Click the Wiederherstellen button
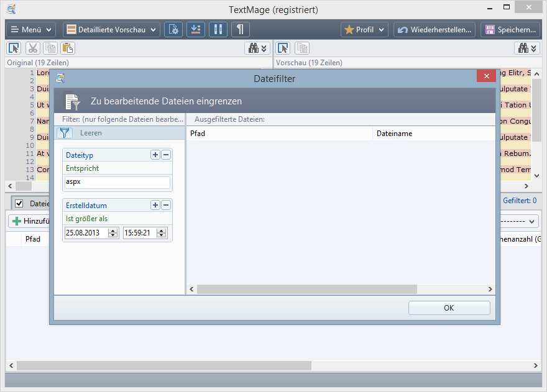The width and height of the screenshot is (547, 392). coord(434,30)
